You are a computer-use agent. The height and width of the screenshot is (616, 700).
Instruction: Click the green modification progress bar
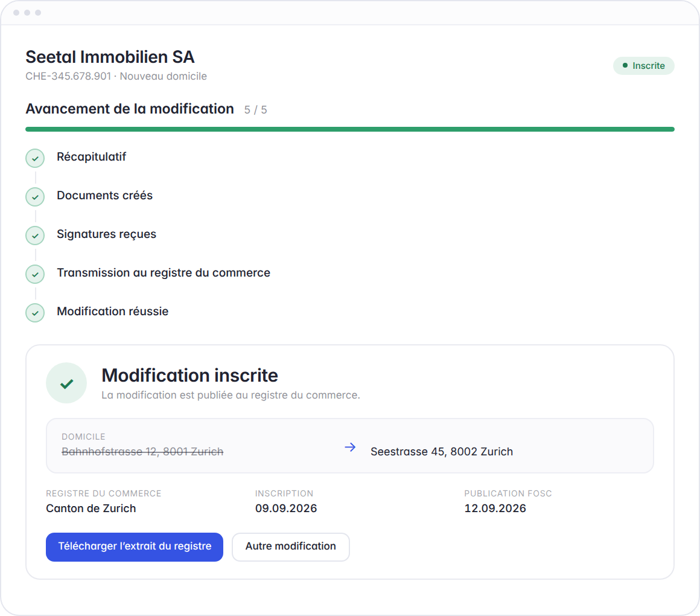tap(350, 129)
